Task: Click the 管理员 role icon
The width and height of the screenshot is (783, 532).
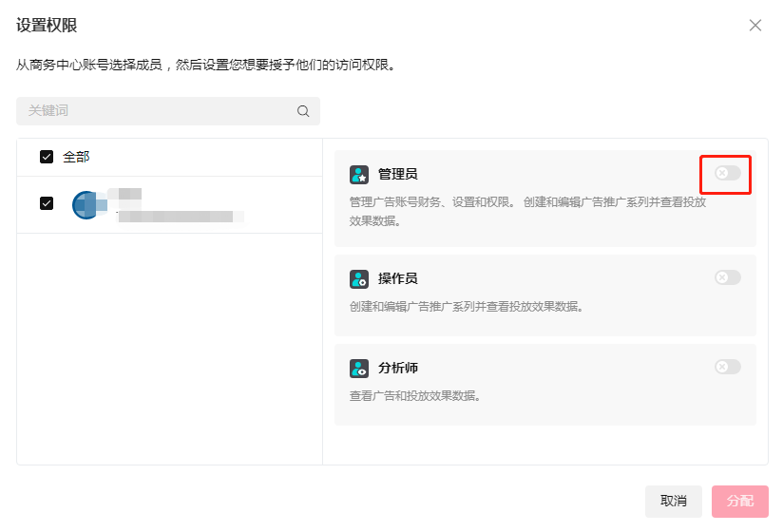Action: [359, 175]
